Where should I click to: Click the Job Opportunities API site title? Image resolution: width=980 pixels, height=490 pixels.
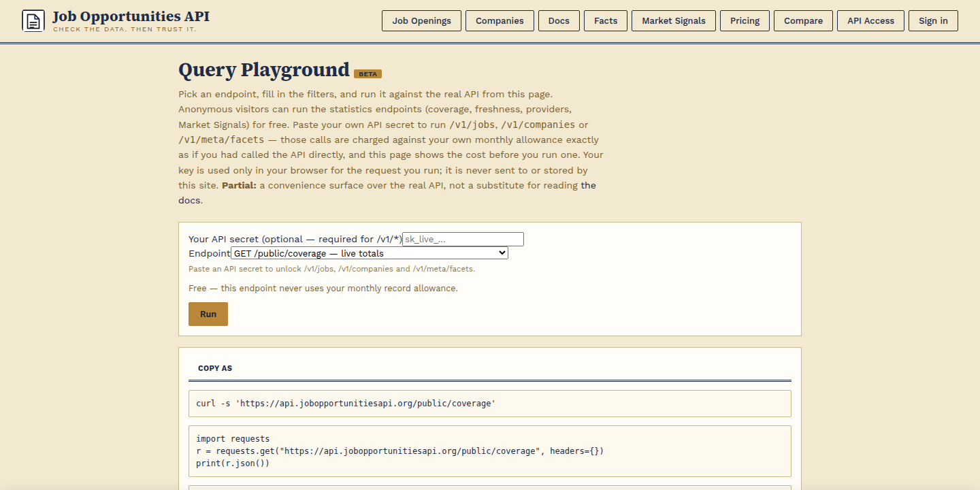131,16
